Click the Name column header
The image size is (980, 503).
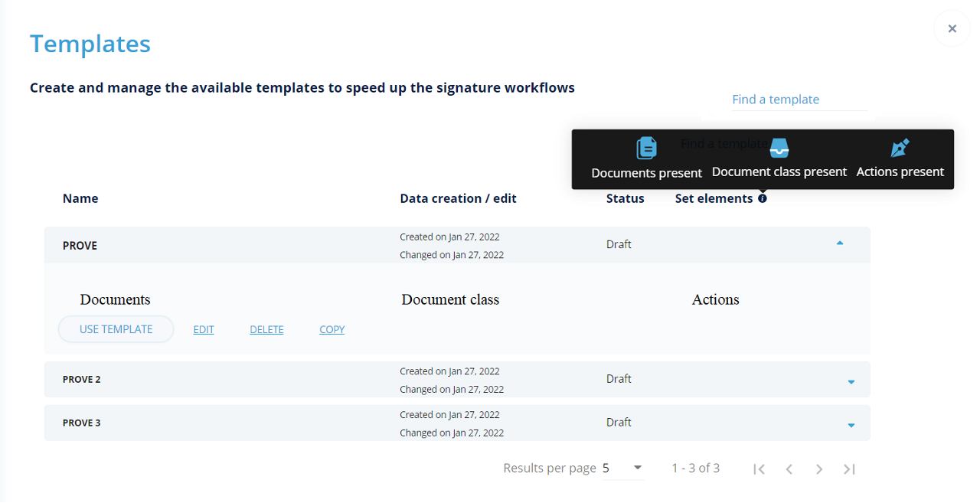pyautogui.click(x=80, y=199)
